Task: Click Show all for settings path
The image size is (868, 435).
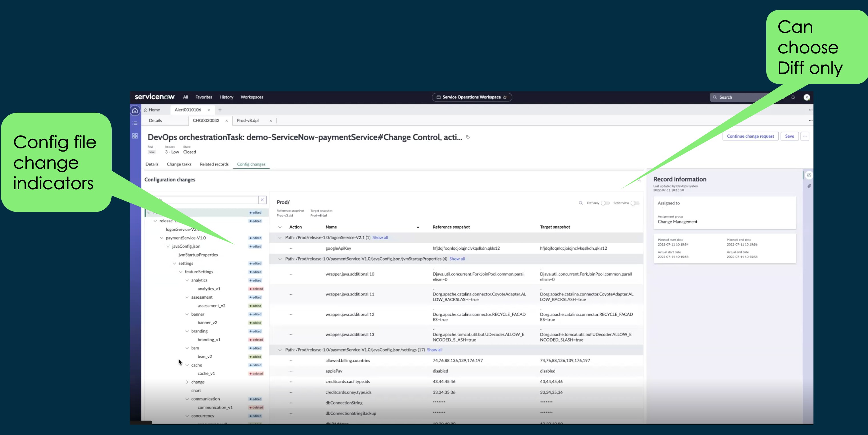Action: [435, 350]
